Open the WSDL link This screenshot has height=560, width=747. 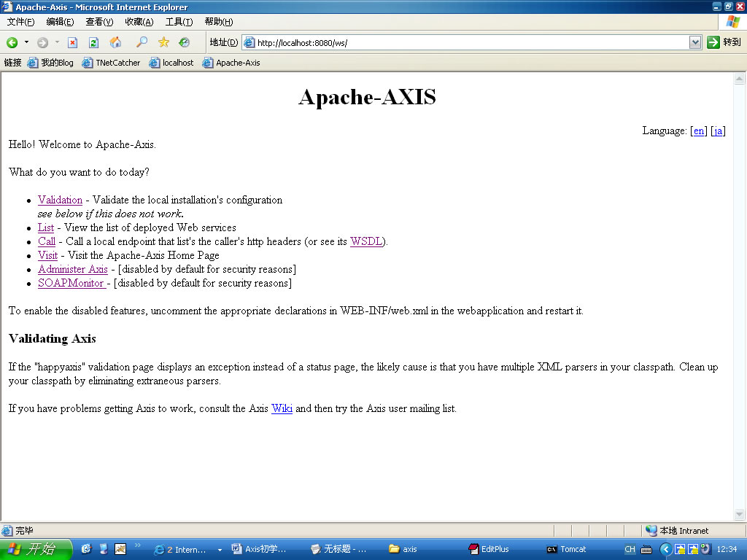[366, 241]
